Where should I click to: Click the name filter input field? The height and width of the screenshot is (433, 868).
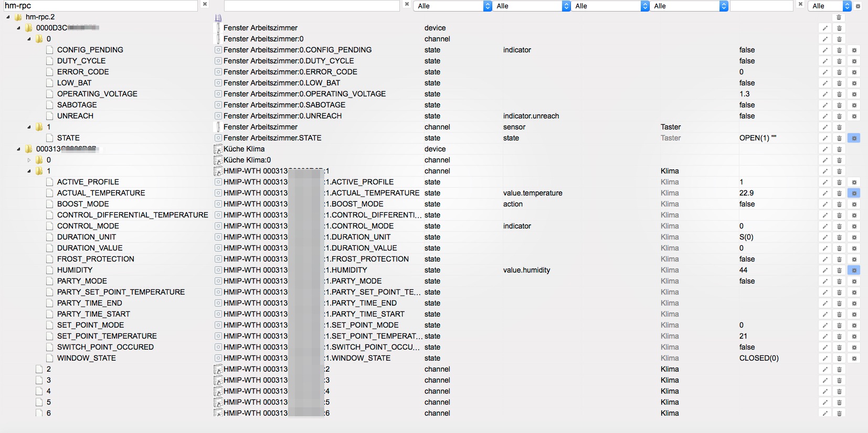coord(312,6)
